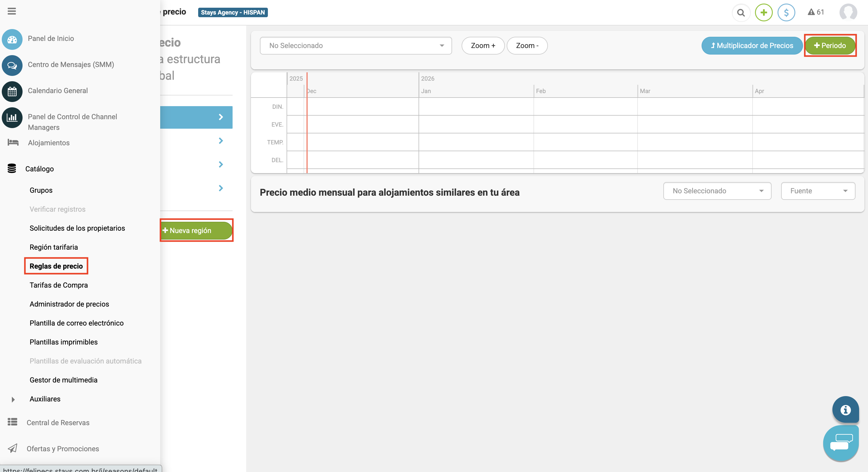Open Centro de Mensajes chat icon
The width and height of the screenshot is (868, 472).
[x=12, y=65]
